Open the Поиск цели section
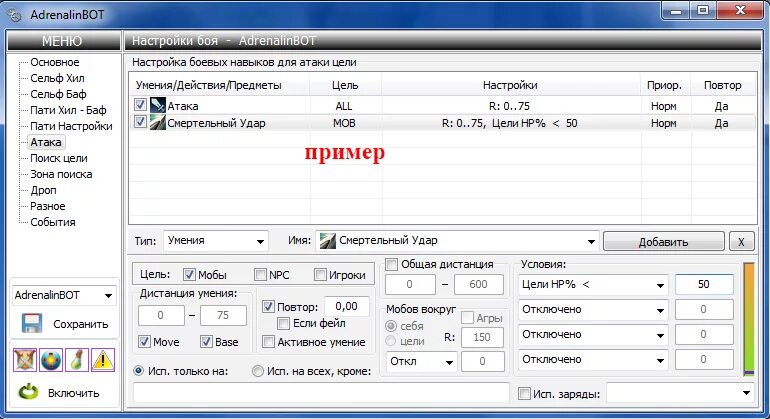 [59, 158]
